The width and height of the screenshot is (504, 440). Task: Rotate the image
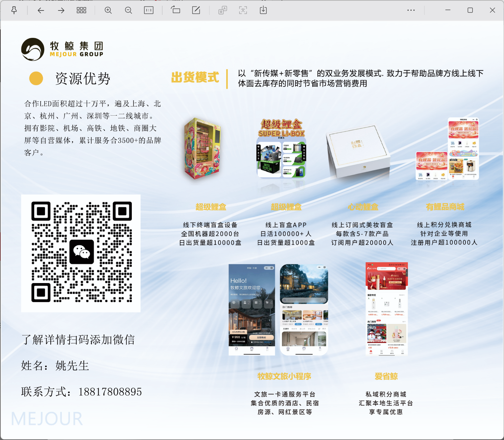(175, 10)
